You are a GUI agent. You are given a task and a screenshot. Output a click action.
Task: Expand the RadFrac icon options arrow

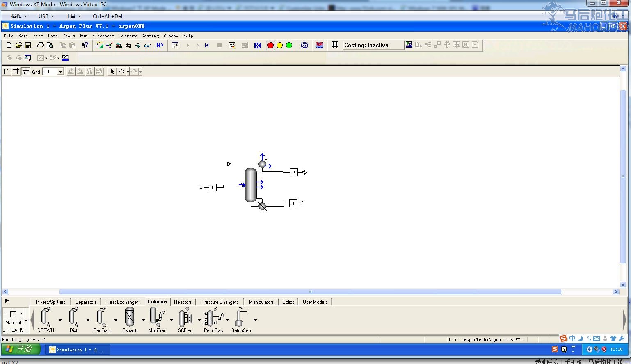(x=116, y=320)
